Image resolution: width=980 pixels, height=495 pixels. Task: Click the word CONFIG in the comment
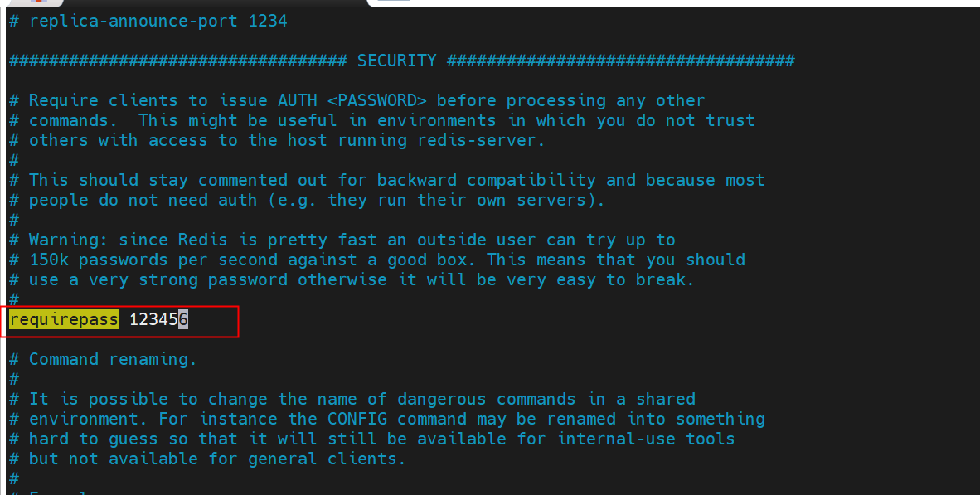pyautogui.click(x=357, y=419)
